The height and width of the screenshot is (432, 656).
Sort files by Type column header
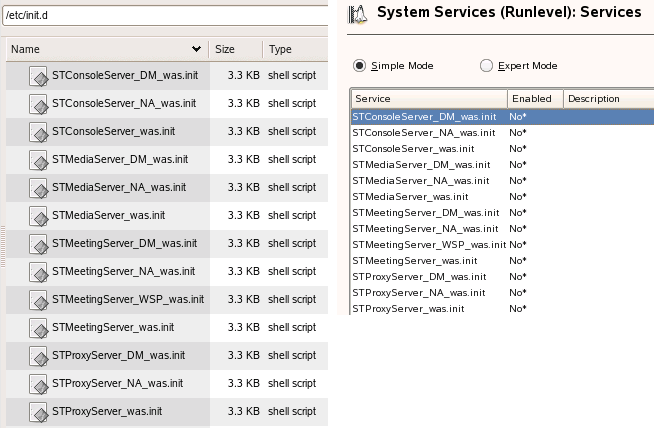(280, 49)
